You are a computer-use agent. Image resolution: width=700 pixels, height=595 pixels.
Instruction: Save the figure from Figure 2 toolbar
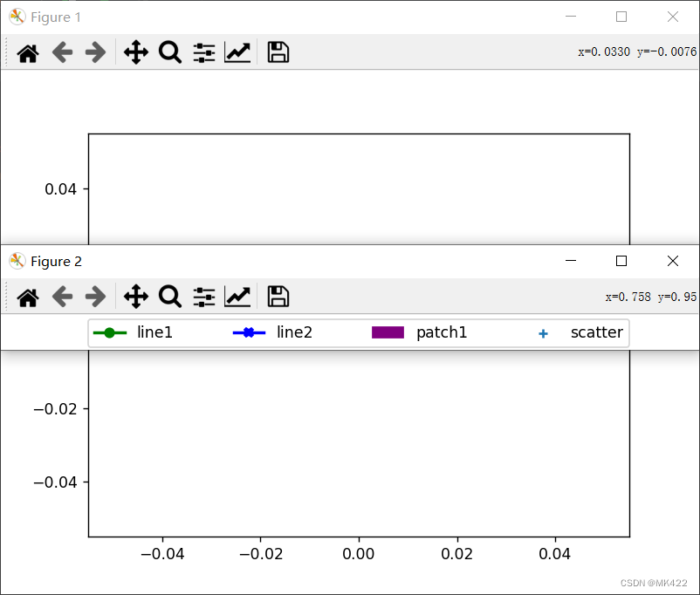278,297
